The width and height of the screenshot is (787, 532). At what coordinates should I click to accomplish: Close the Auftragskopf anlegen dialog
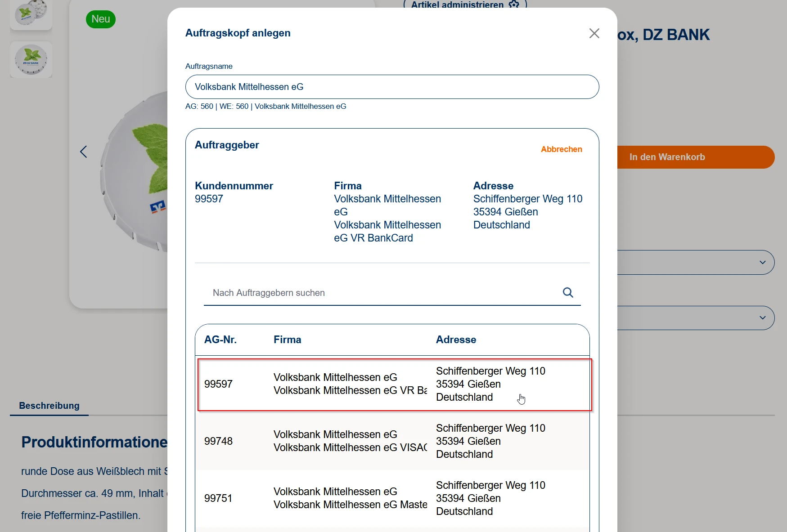pos(594,33)
